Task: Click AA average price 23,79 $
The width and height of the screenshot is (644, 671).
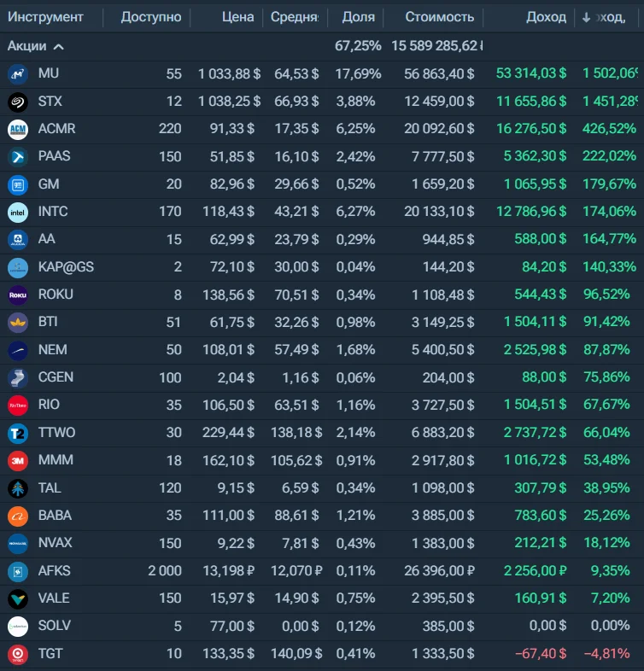Action: (296, 239)
